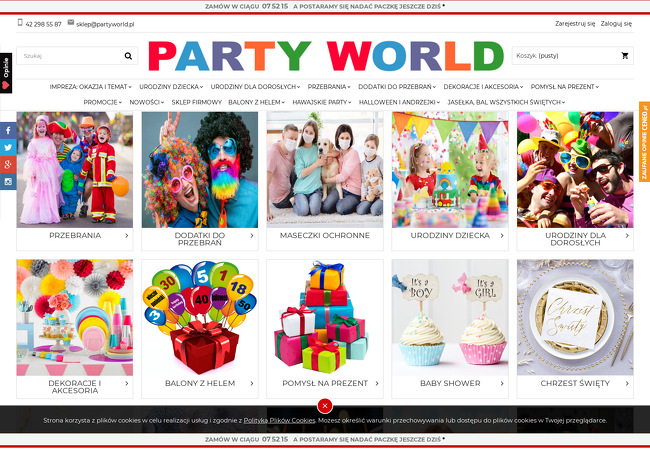The image size is (650, 450).
Task: Click Zarejestruj się link
Action: coord(575,24)
